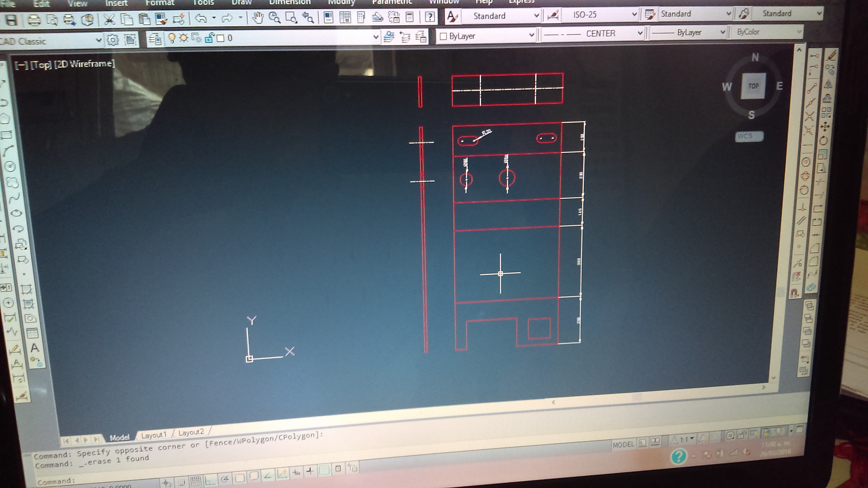The height and width of the screenshot is (488, 868).
Task: Switch to the Layout1 tab
Action: (154, 435)
